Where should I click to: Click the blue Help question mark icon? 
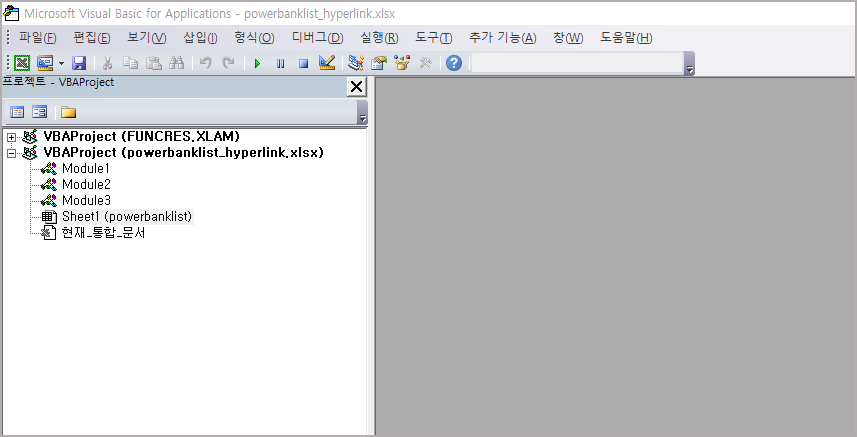(454, 63)
